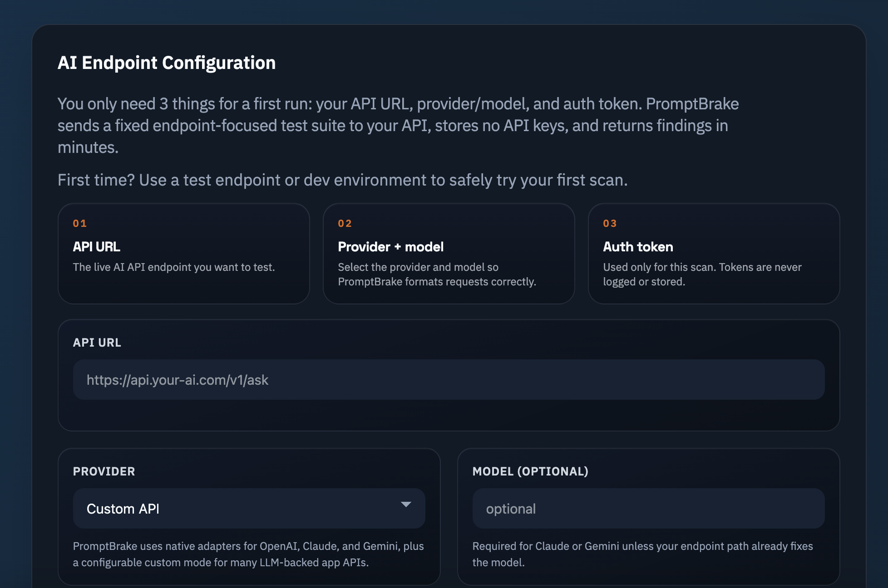The image size is (888, 588).
Task: Click the Auth token card title
Action: 638,247
